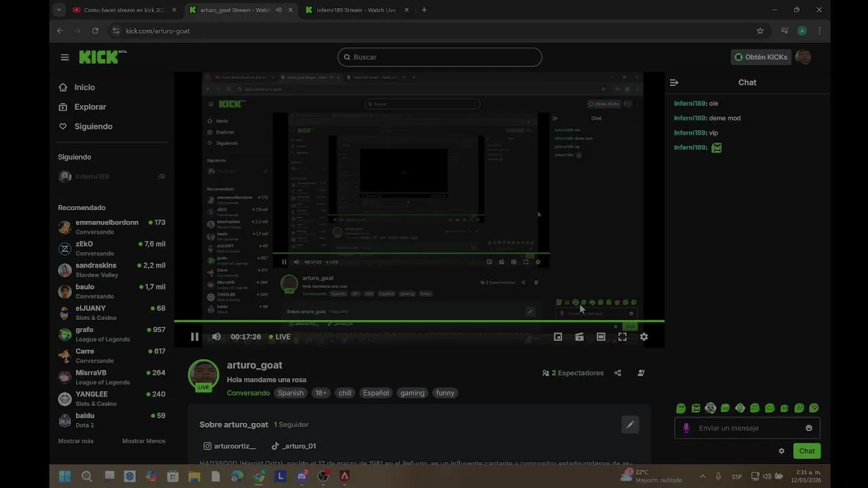Open recommended channel baldu
Image resolution: width=868 pixels, height=488 pixels.
pos(112,420)
